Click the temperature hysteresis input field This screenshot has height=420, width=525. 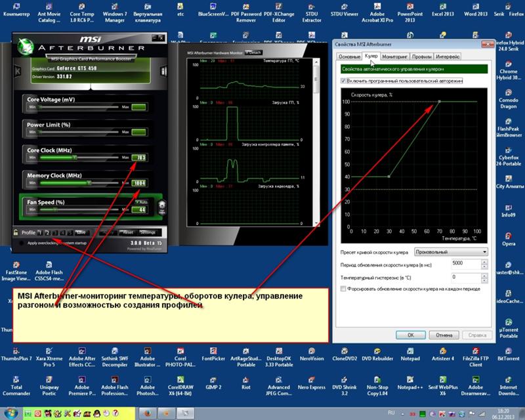click(466, 278)
